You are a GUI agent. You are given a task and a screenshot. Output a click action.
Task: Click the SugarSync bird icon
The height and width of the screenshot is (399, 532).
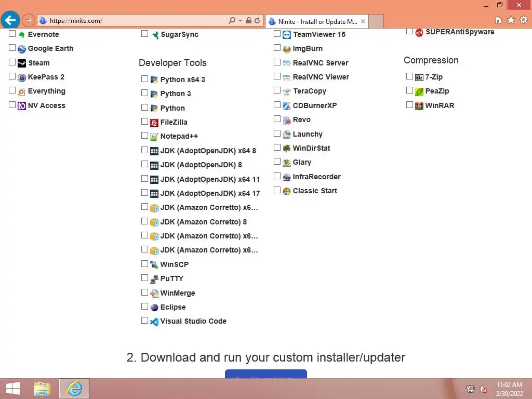tap(155, 35)
